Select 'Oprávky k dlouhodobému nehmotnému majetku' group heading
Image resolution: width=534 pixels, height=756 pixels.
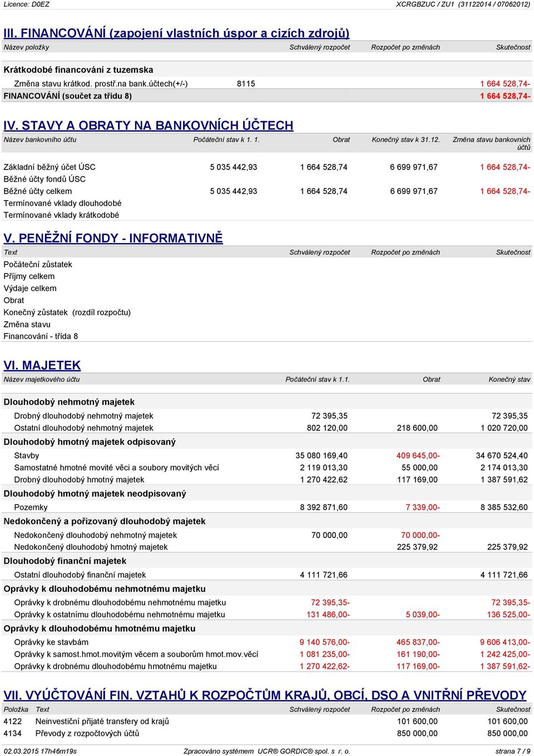[x=105, y=589]
